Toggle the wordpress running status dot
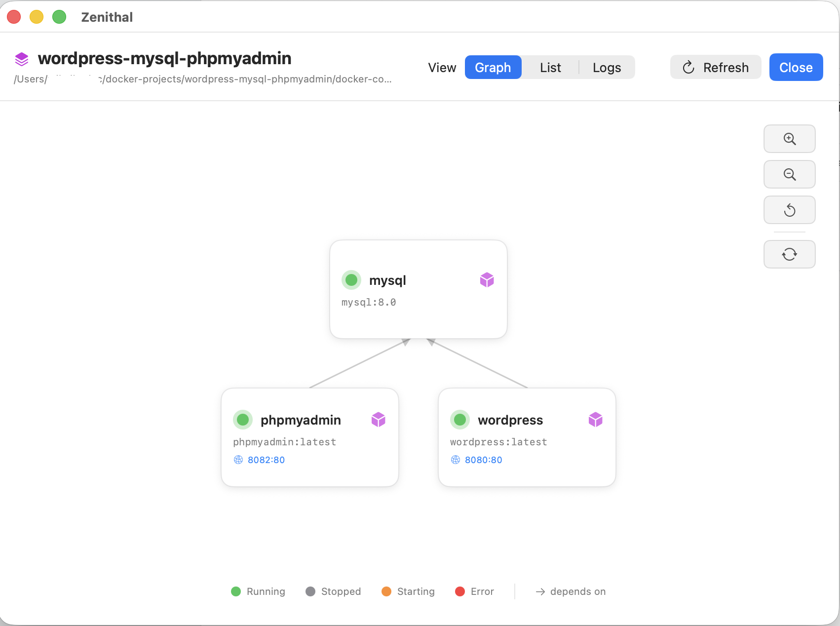 (x=459, y=419)
